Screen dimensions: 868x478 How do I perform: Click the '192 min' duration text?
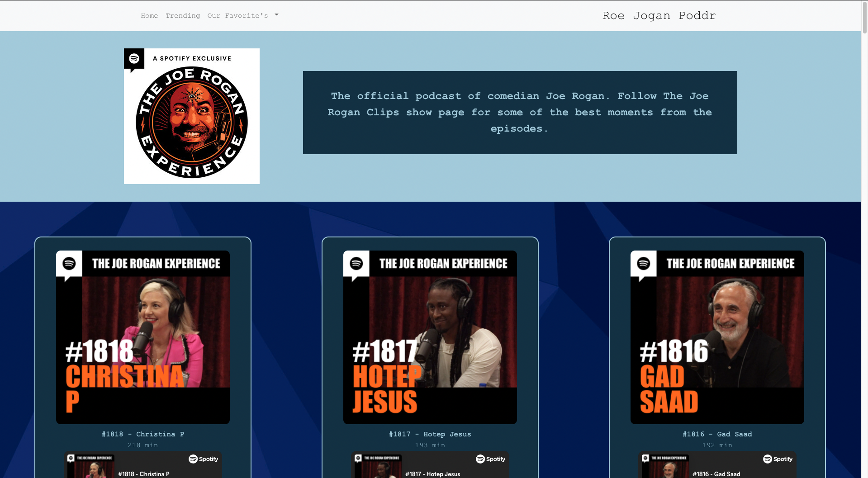(x=717, y=445)
